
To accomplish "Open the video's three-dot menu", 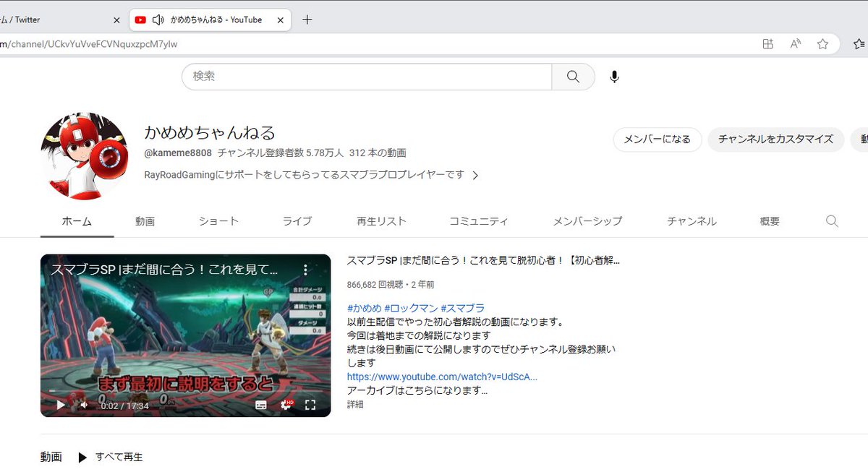I will 305,270.
